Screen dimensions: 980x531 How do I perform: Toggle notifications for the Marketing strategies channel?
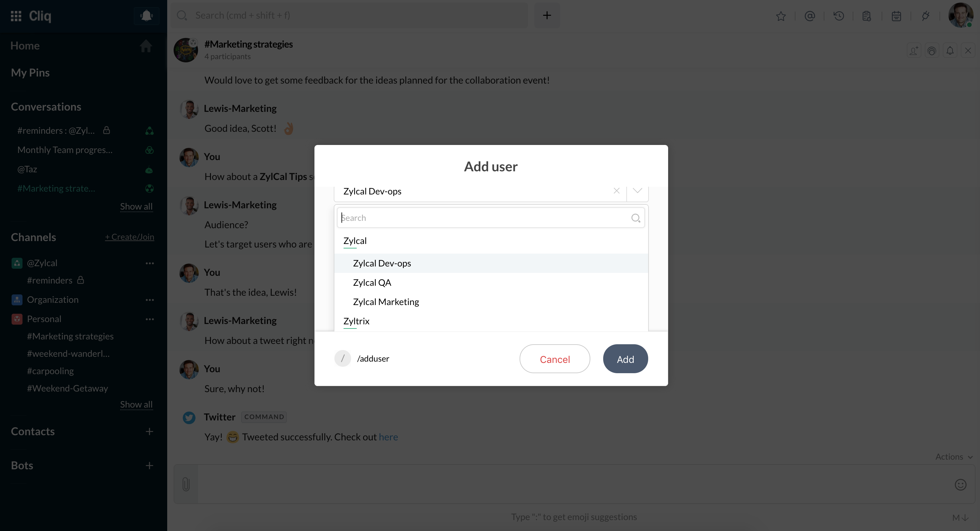pyautogui.click(x=950, y=50)
